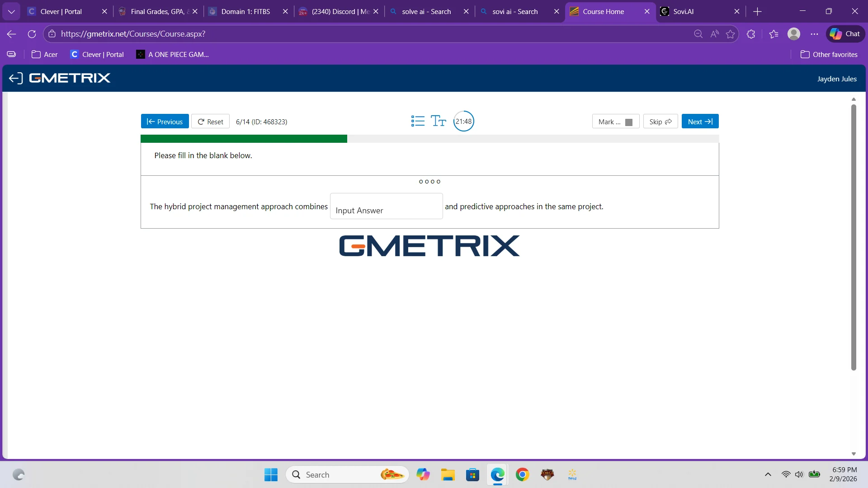The height and width of the screenshot is (488, 868).
Task: Toggle Mark checkbox for this question
Action: [x=628, y=122]
